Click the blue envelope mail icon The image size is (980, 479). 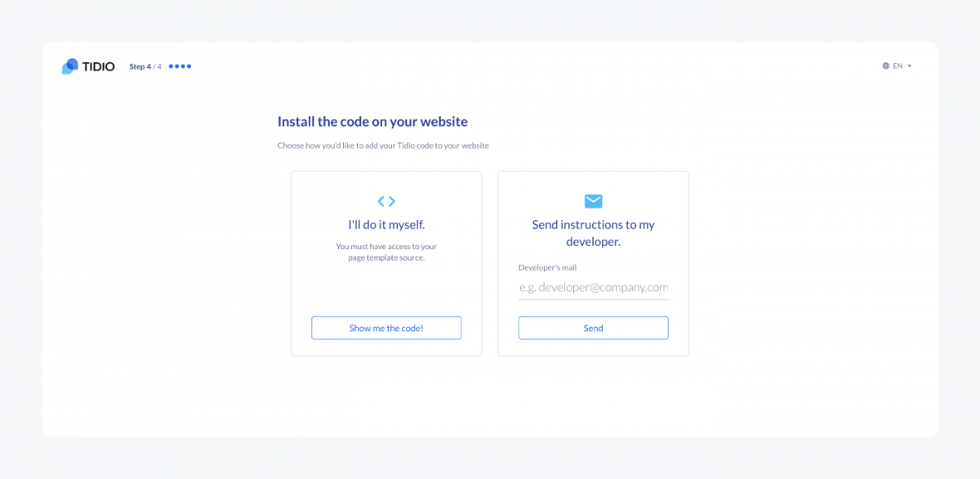[x=594, y=201]
